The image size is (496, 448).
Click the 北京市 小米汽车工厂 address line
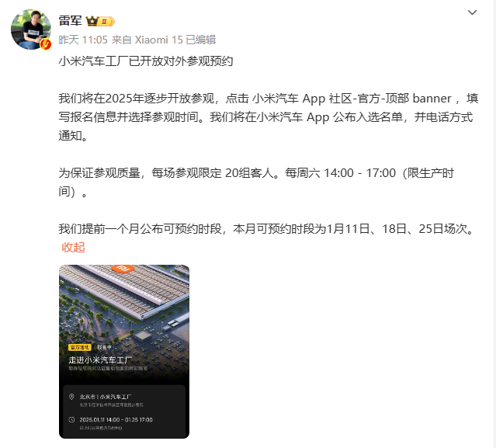point(106,397)
